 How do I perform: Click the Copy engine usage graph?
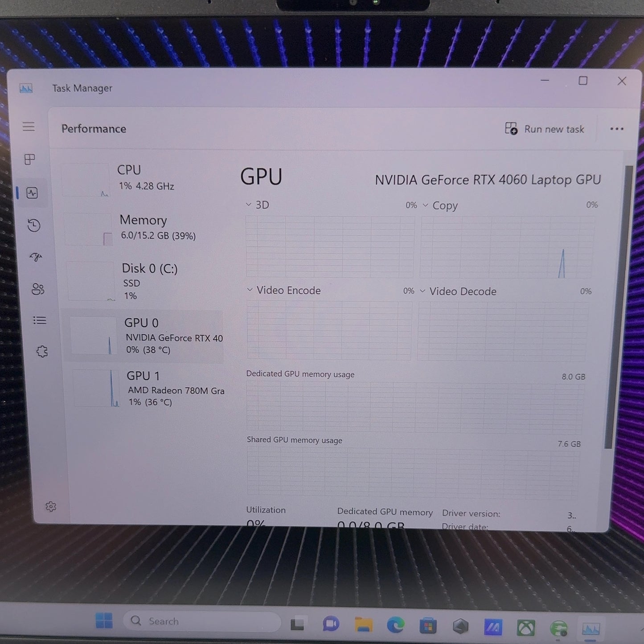point(507,248)
